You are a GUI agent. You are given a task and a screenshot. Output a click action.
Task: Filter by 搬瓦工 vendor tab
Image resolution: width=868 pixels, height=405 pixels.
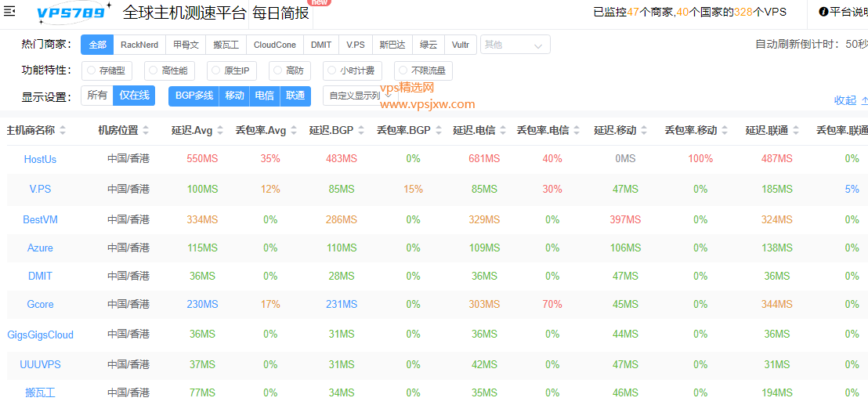point(226,45)
